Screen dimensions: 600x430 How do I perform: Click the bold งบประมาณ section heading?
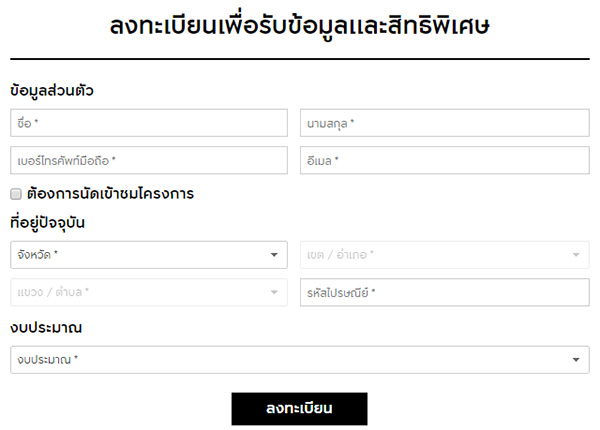pyautogui.click(x=45, y=327)
